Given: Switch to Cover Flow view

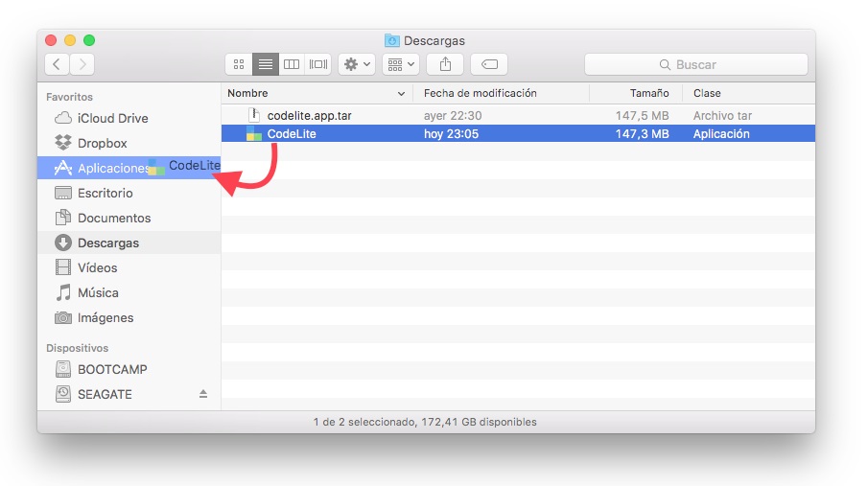Looking at the screenshot, I should (317, 64).
